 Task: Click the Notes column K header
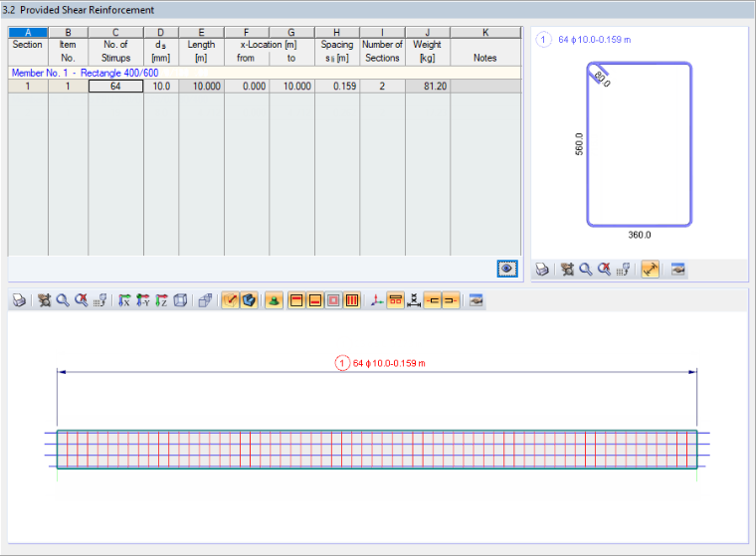(x=485, y=33)
